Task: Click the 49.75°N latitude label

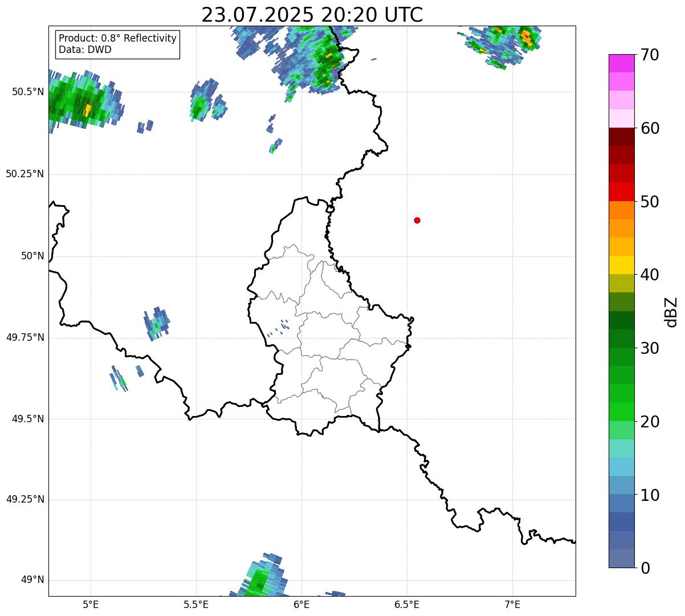Action: [x=25, y=337]
